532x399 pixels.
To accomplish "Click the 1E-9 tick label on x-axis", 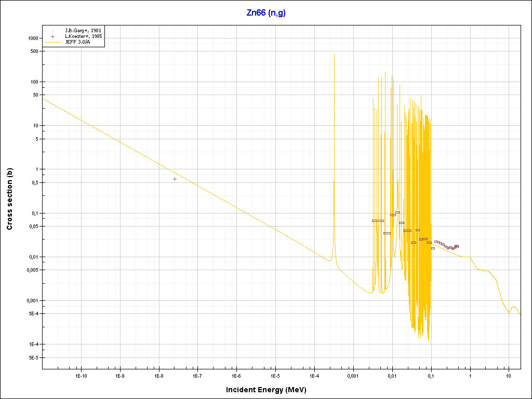I will click(119, 375).
